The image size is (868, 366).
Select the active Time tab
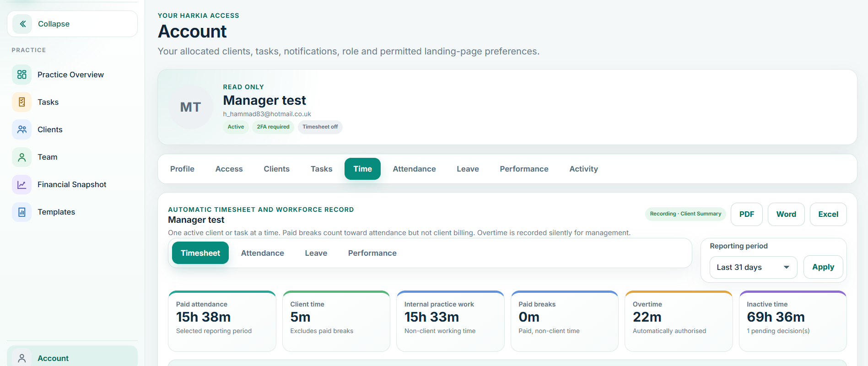point(362,169)
